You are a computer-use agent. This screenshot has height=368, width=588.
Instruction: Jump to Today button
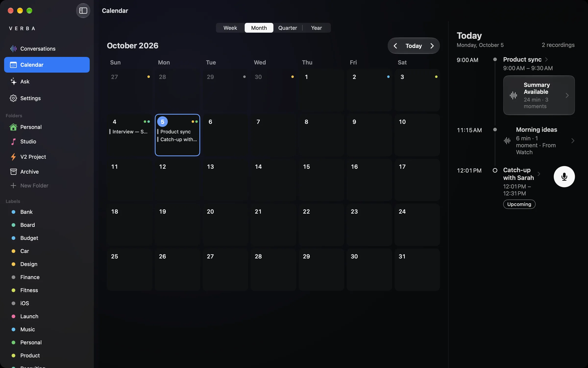pos(414,46)
